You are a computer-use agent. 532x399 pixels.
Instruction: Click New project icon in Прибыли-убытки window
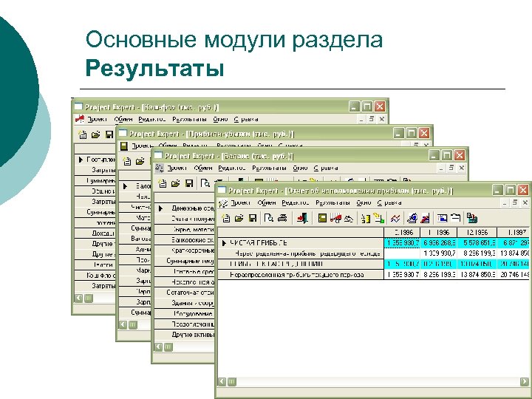coord(126,161)
